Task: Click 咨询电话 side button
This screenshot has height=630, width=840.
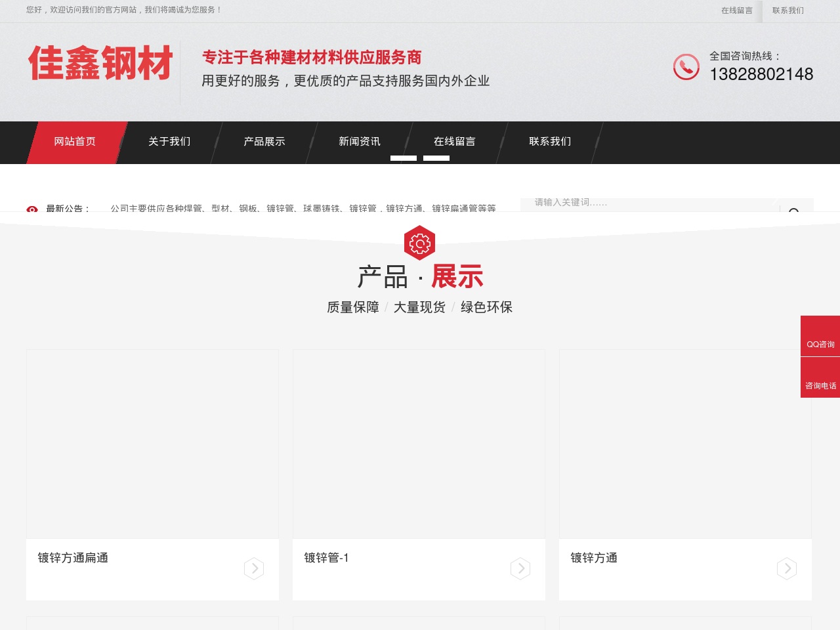Action: (x=820, y=377)
